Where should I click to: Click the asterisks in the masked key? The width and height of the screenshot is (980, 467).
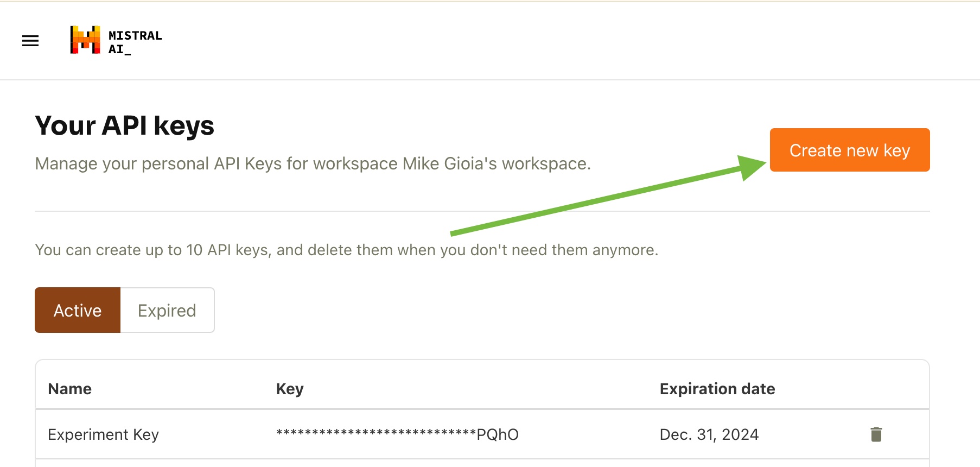pos(376,433)
